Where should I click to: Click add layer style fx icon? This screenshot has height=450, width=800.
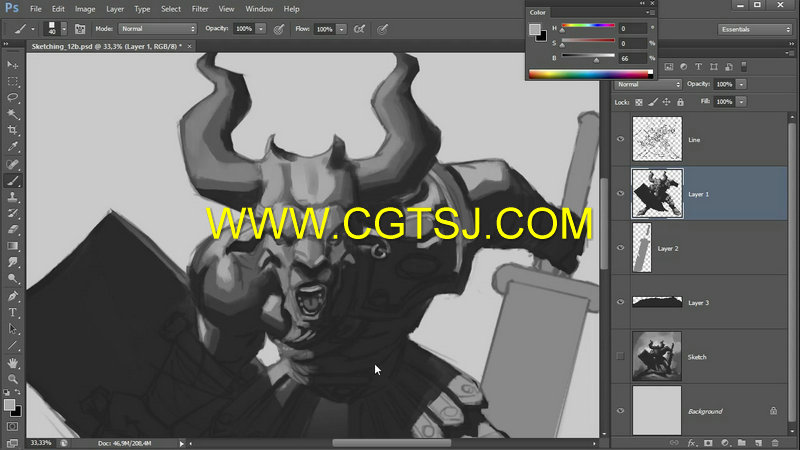click(x=692, y=443)
